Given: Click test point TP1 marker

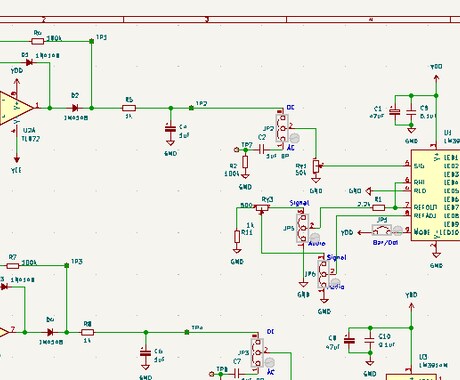Looking at the screenshot, I should [92, 41].
